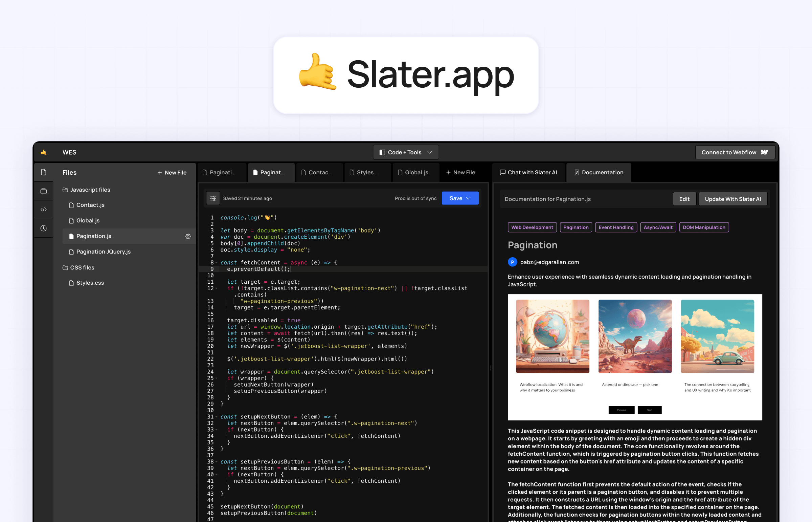Click the Next button in preview image
Viewport: 812px width, 522px height.
[x=649, y=410]
